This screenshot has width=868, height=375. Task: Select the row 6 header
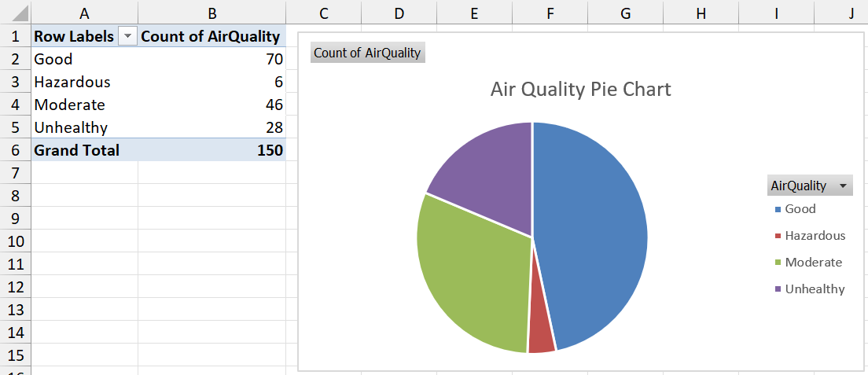click(14, 150)
